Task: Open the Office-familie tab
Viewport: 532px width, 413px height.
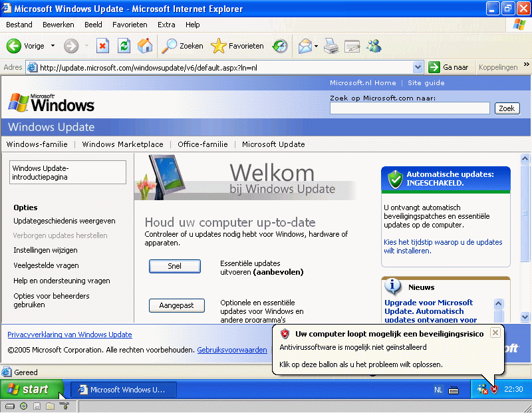Action: tap(203, 144)
